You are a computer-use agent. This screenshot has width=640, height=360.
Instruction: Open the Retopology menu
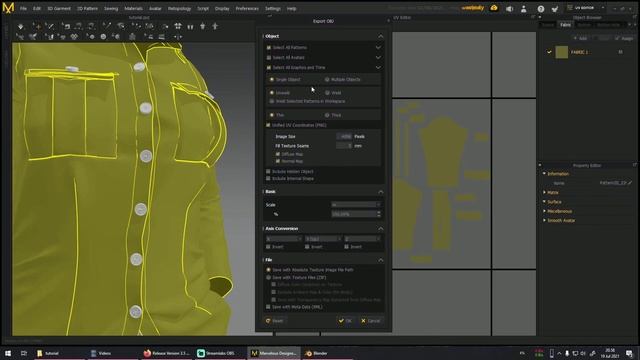tap(179, 8)
